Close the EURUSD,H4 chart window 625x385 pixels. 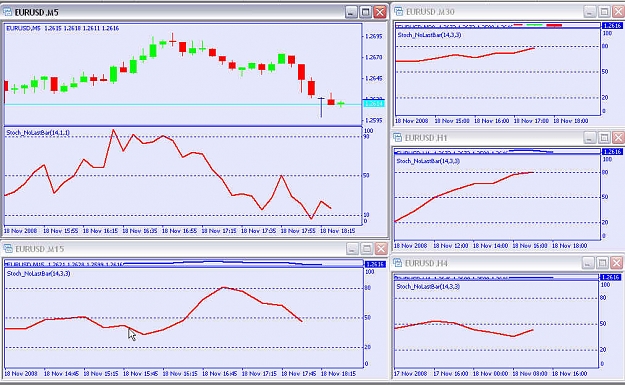pos(617,263)
